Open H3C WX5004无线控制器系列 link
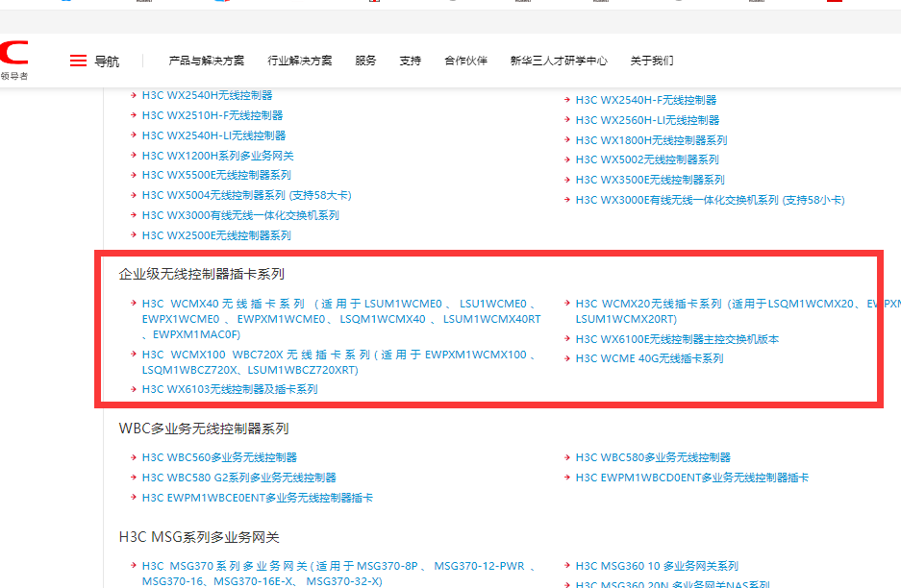 (246, 195)
